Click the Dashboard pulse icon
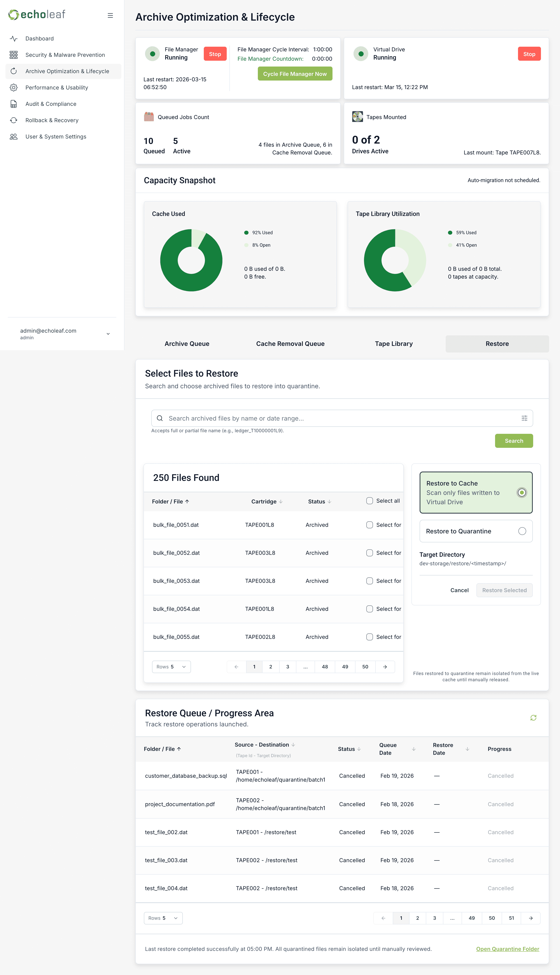560x975 pixels. click(14, 39)
